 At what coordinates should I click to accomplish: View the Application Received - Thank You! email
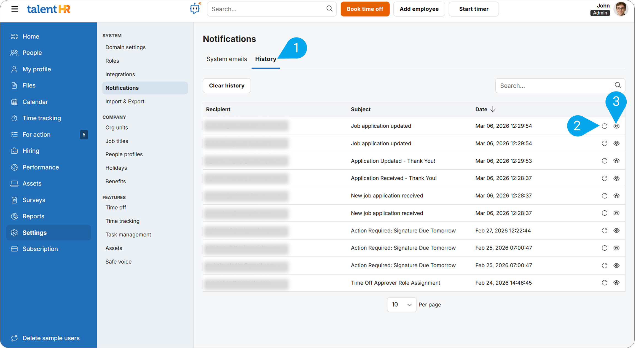coord(616,178)
